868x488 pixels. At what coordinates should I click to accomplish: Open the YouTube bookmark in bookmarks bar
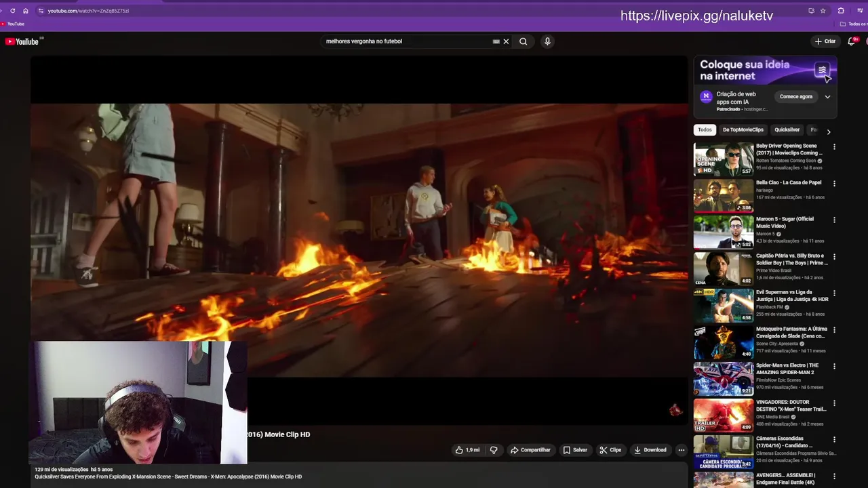pyautogui.click(x=13, y=24)
